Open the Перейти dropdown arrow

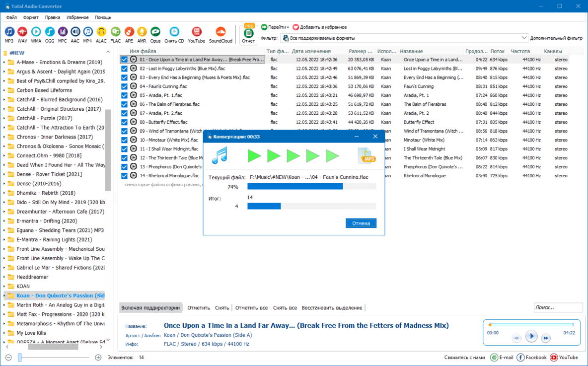click(x=288, y=27)
